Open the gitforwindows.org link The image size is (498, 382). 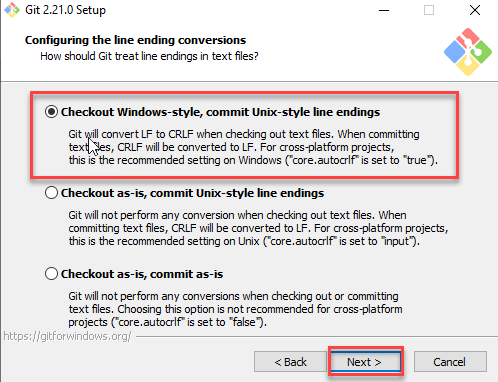pyautogui.click(x=67, y=336)
